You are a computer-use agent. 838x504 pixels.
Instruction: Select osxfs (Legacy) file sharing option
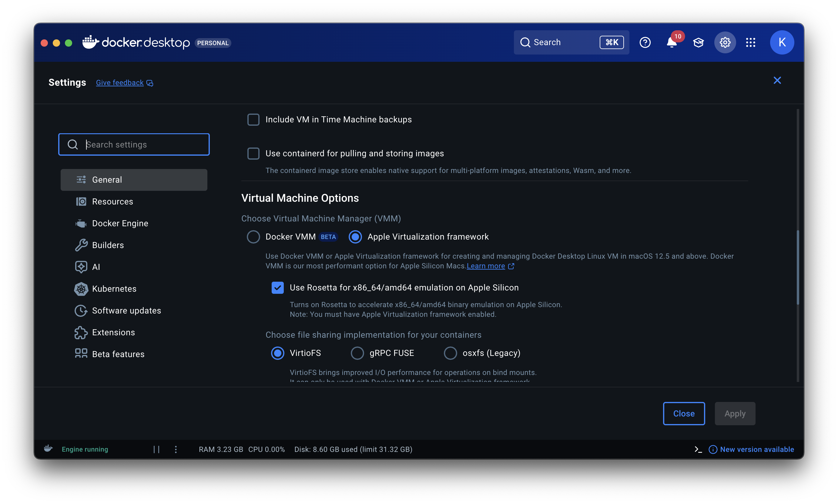tap(450, 353)
